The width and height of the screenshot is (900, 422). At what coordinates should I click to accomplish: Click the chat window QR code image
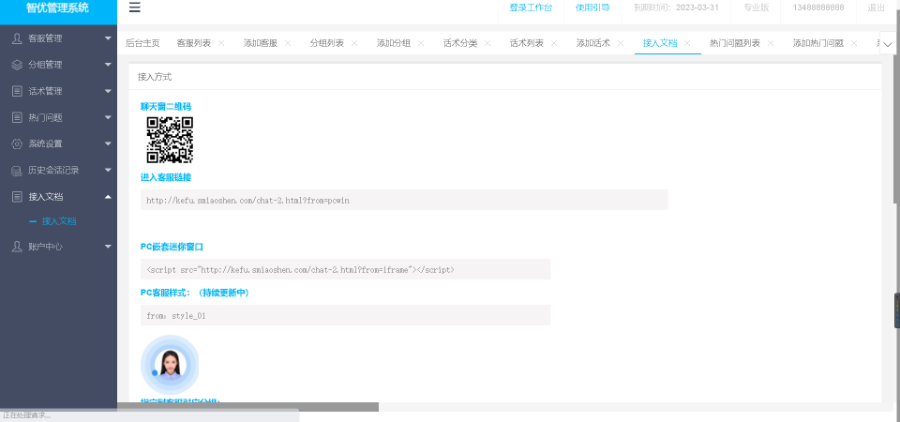point(170,140)
